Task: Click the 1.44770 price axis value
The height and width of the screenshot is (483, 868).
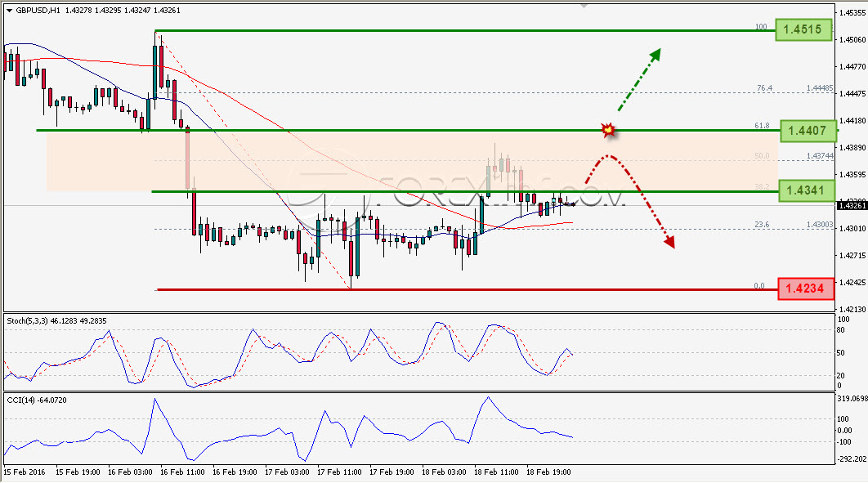Action: tap(853, 67)
